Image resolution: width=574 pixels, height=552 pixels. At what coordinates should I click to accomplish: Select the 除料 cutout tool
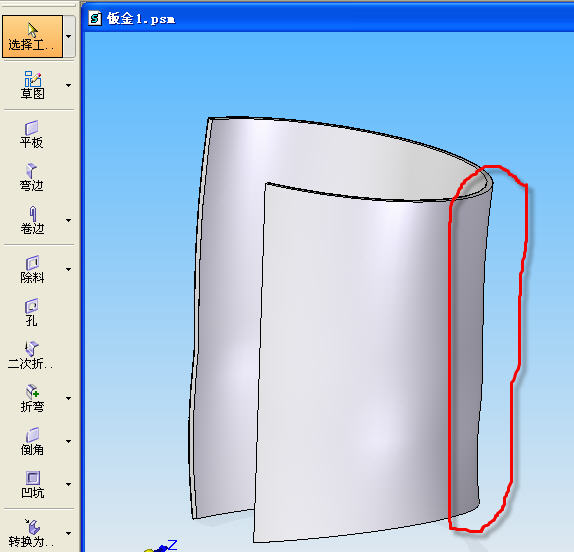[x=32, y=269]
